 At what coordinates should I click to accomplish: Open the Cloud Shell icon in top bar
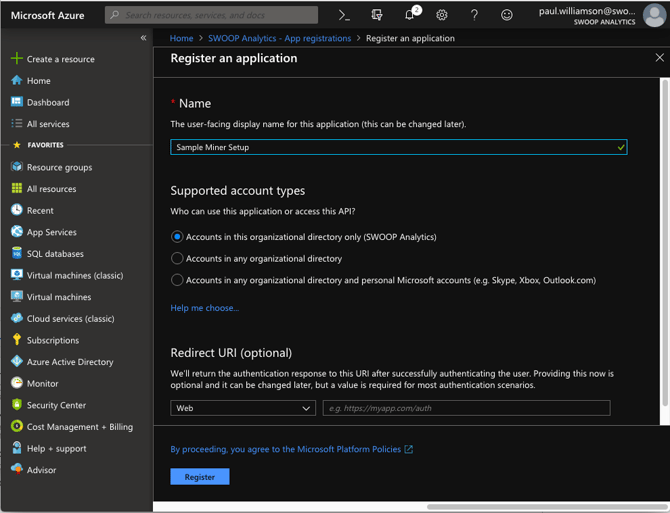(344, 15)
